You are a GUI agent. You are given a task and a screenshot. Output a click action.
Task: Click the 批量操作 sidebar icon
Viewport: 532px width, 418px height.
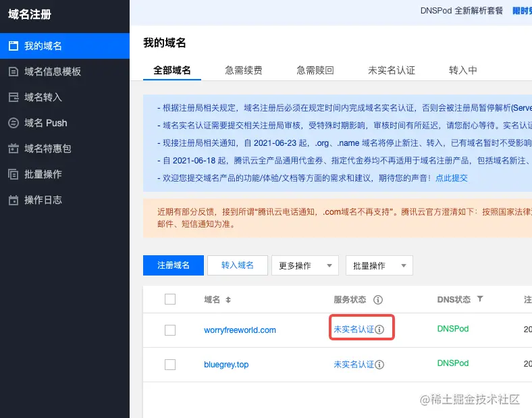tap(14, 174)
